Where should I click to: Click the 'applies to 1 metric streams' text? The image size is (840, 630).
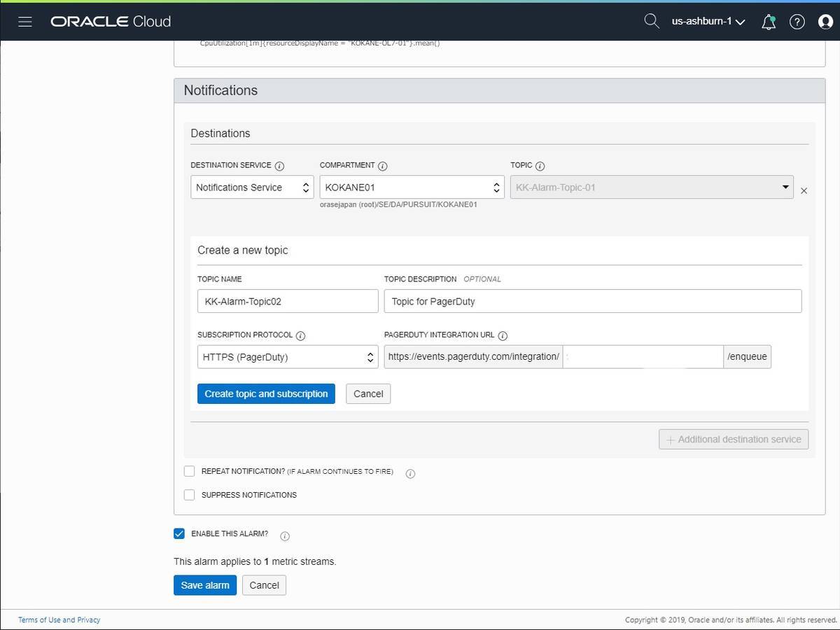255,561
